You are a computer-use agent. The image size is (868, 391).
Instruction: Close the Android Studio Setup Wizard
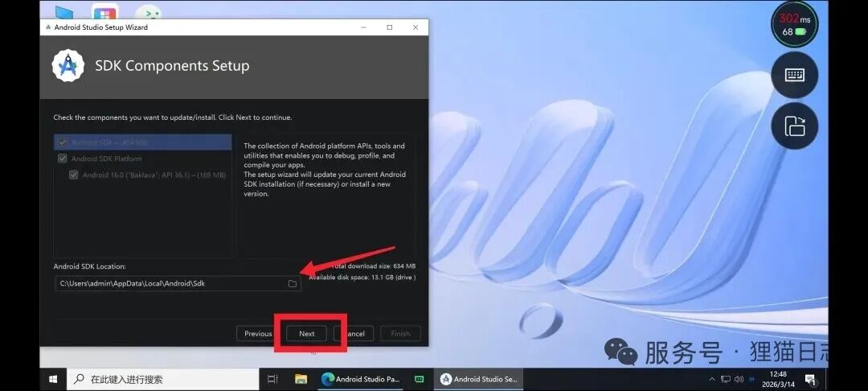[416, 27]
